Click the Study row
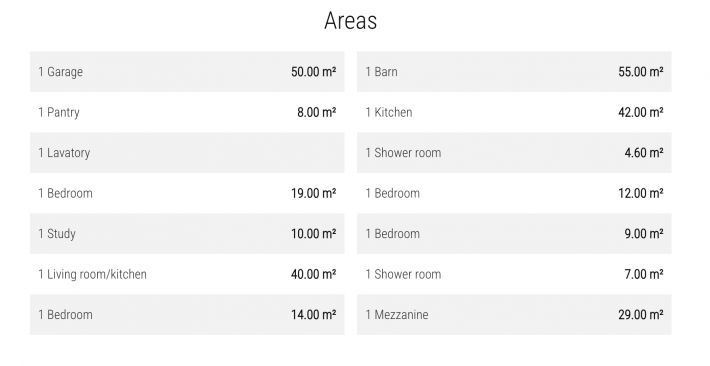Viewport: 710px width, 366px height. point(187,234)
